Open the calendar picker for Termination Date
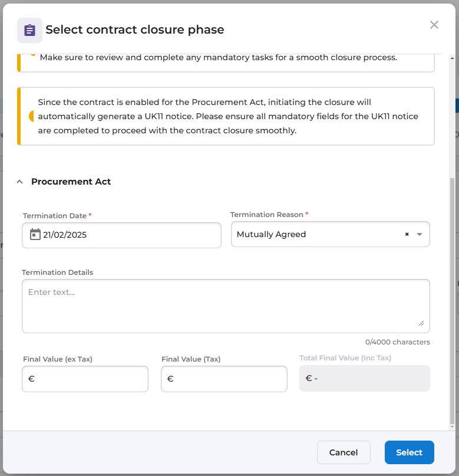Viewport: 459px width, 476px height. click(35, 234)
